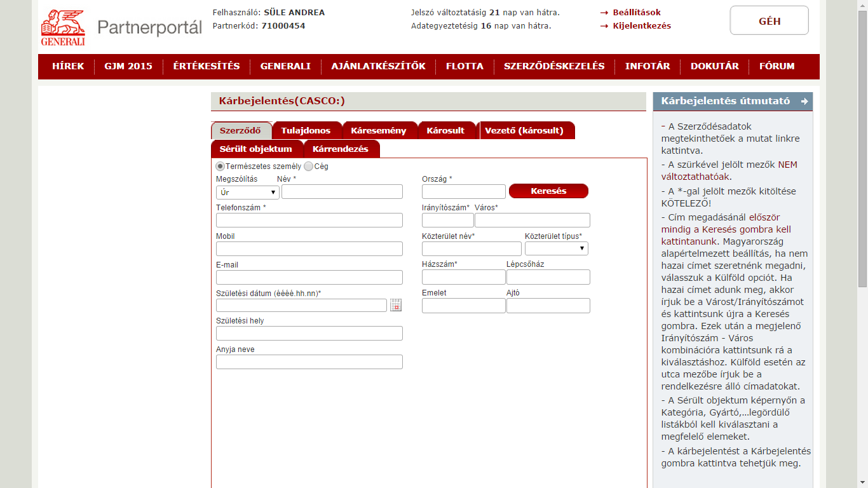Click the Kárbejelentés útmutató header

click(733, 101)
